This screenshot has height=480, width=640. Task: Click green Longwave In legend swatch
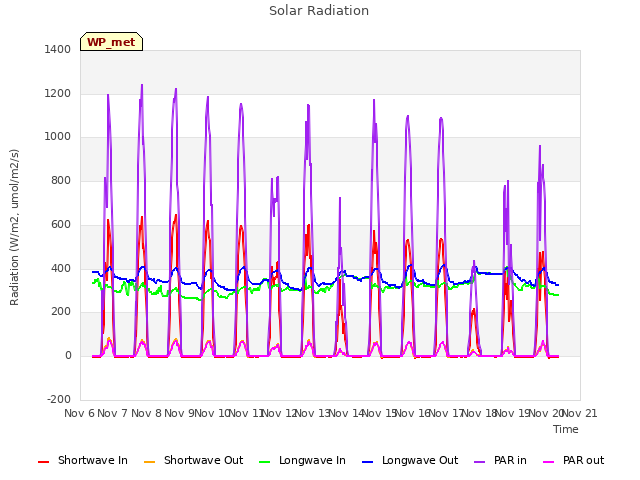pos(264,462)
